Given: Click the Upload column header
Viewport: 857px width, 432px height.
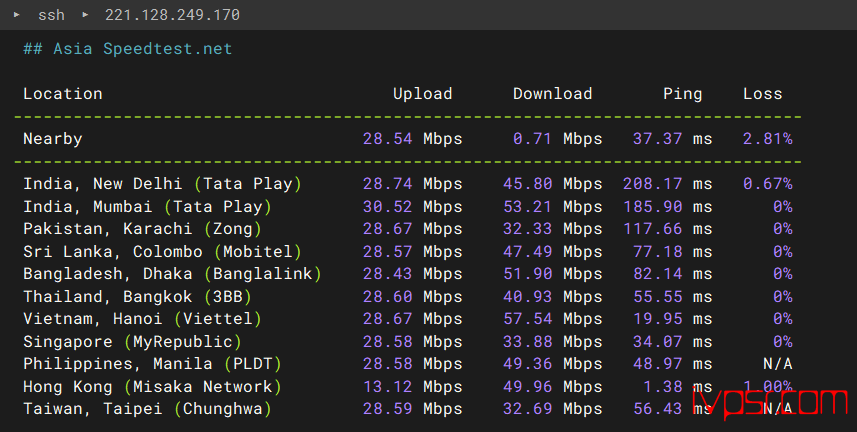Looking at the screenshot, I should click(422, 94).
